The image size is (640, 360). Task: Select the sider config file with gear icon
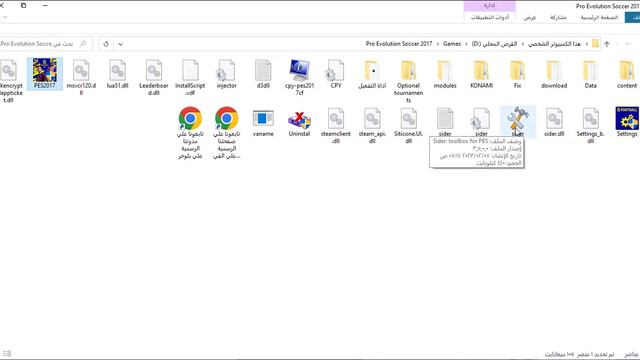coord(481,122)
